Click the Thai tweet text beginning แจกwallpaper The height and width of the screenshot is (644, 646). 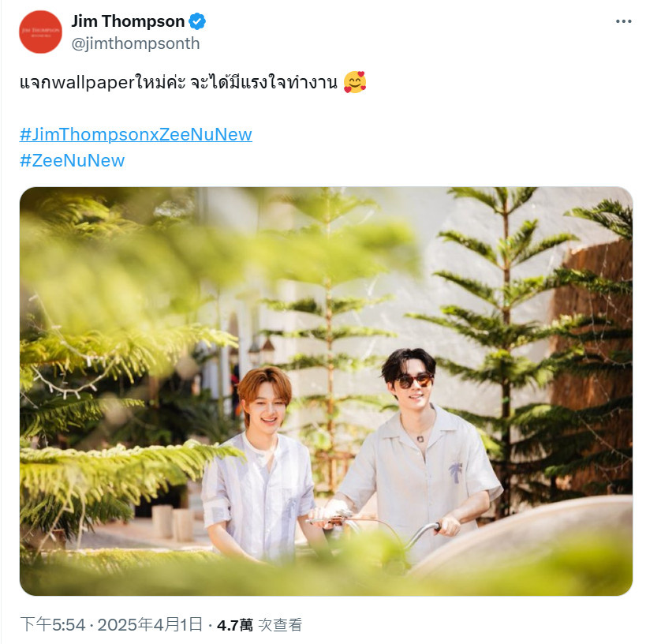pos(178,82)
